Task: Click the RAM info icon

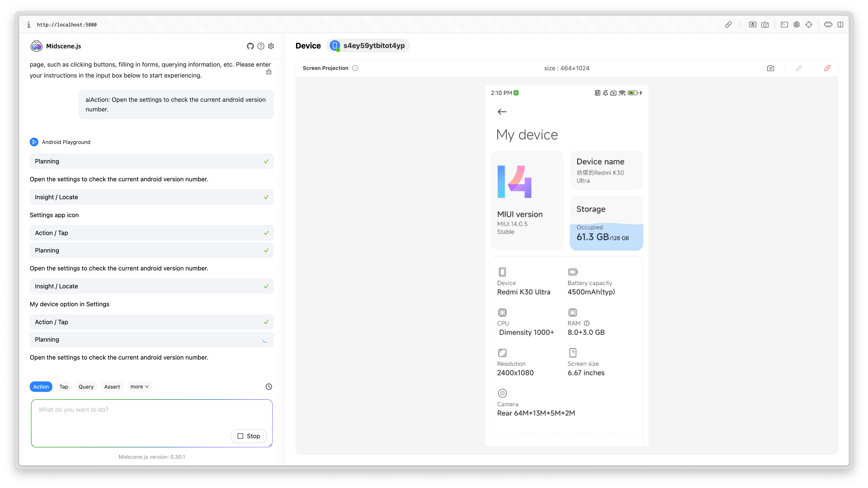Action: tap(587, 323)
